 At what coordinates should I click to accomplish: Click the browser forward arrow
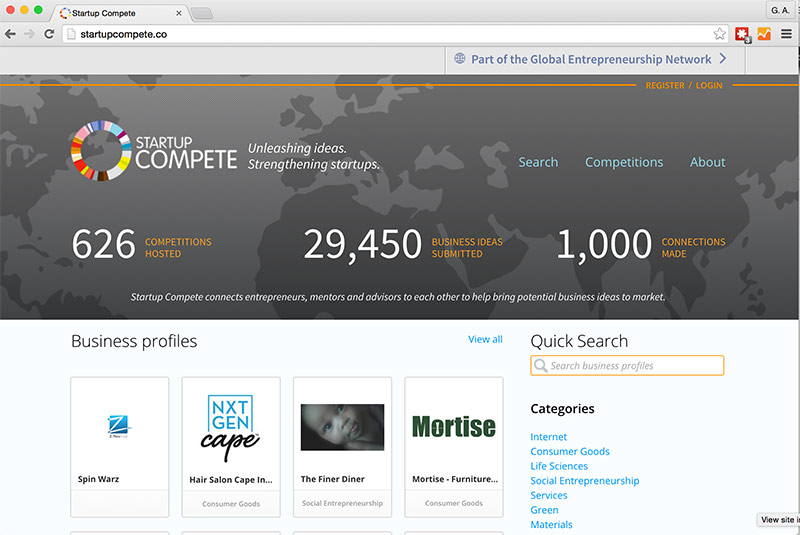[29, 34]
